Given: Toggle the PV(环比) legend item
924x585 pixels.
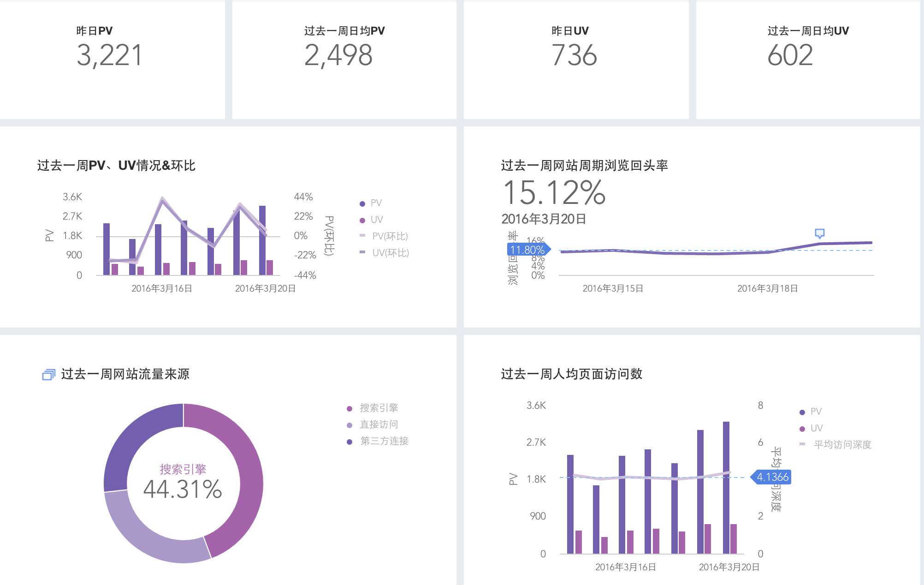Looking at the screenshot, I should (x=384, y=236).
